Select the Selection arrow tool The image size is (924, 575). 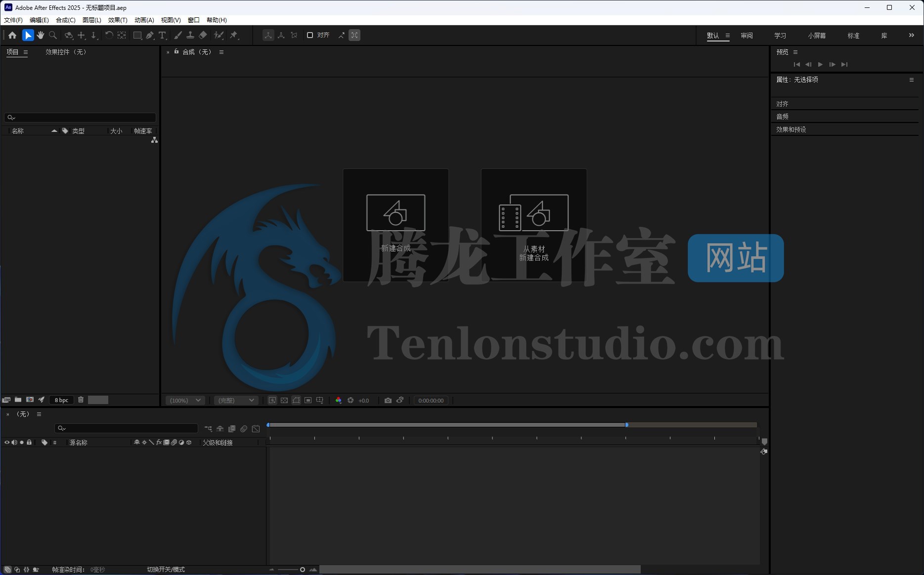coord(28,35)
